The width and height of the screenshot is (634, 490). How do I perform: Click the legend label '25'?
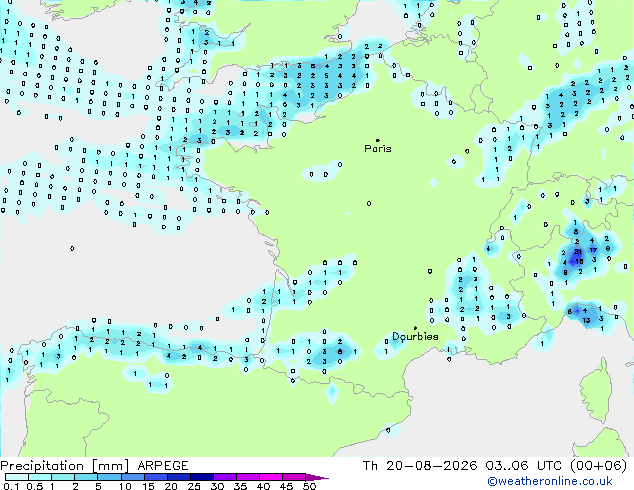(194, 486)
